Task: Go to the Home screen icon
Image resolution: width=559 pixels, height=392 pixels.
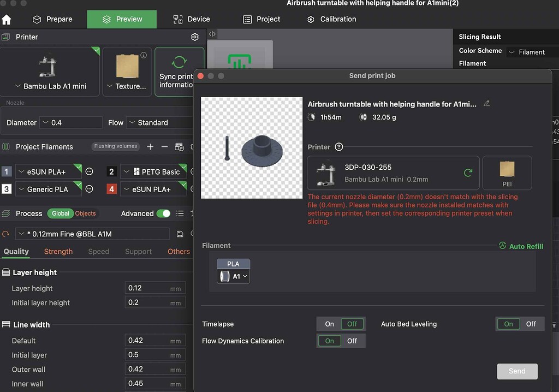Action: pyautogui.click(x=7, y=19)
